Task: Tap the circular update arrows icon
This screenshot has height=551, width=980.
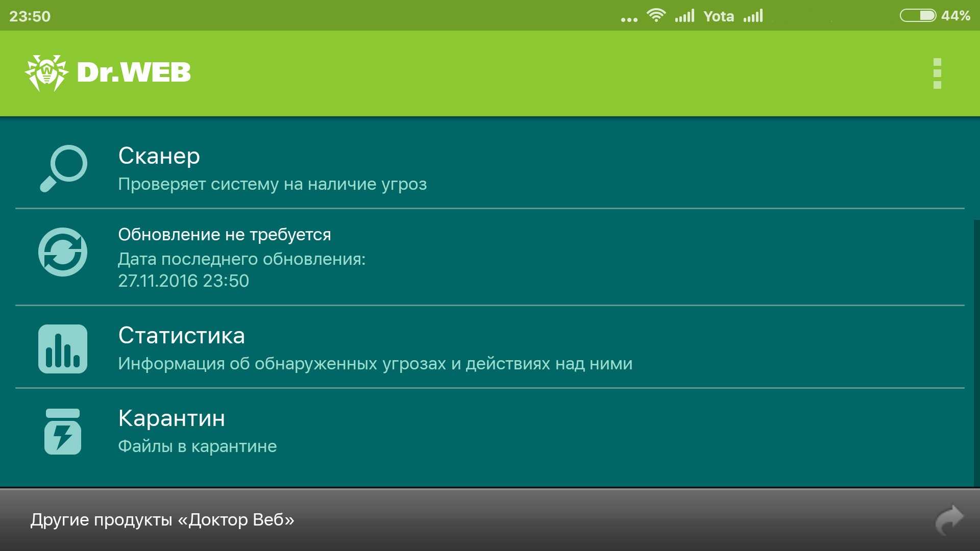Action: [x=63, y=252]
